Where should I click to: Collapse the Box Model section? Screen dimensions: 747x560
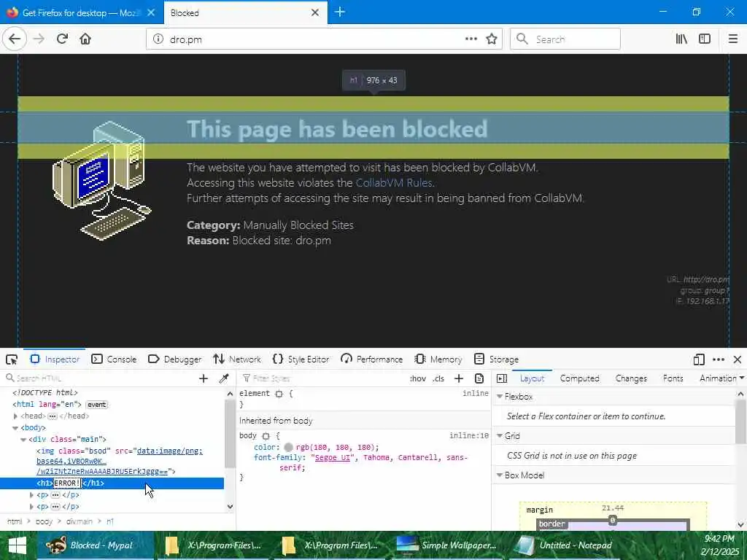click(x=500, y=475)
